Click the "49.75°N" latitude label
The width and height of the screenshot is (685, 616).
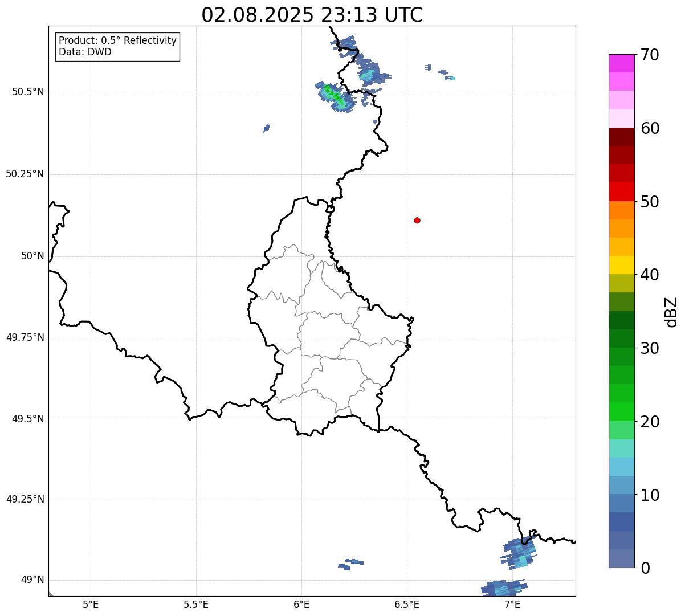[25, 337]
